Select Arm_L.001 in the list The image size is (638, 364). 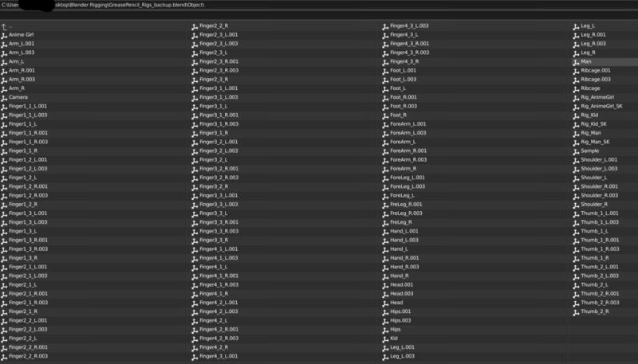pyautogui.click(x=22, y=44)
